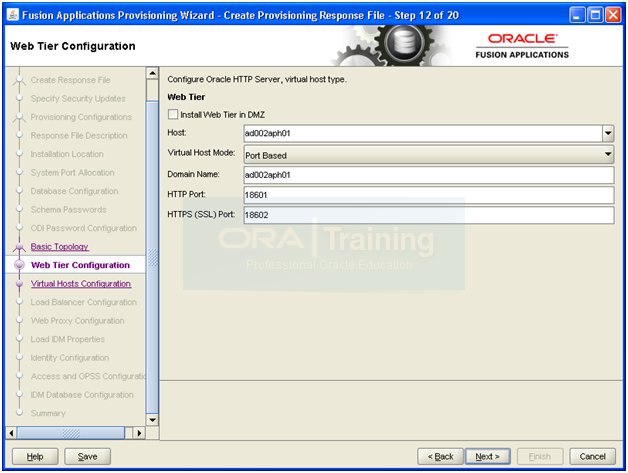
Task: Click Create Response File step
Action: [70, 80]
